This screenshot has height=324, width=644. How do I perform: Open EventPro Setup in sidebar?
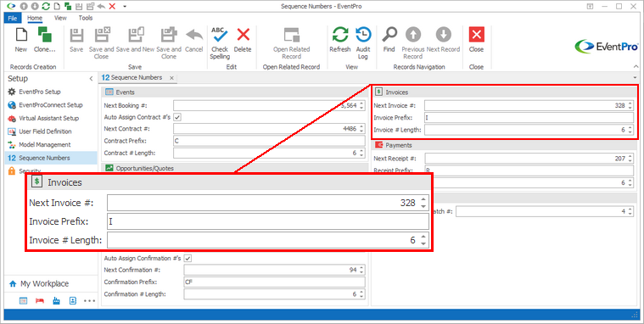click(x=39, y=92)
